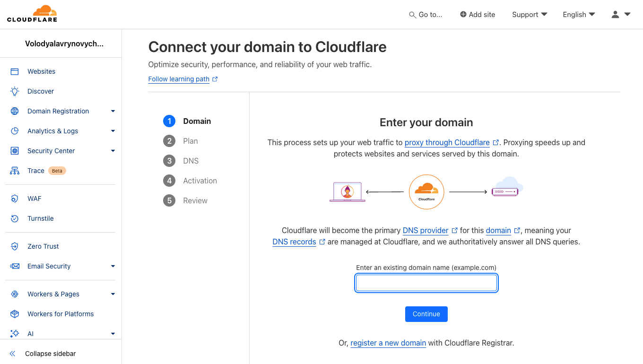Expand the Analytics & Logs submenu
Screen dimensions: 643x364
coord(113,131)
